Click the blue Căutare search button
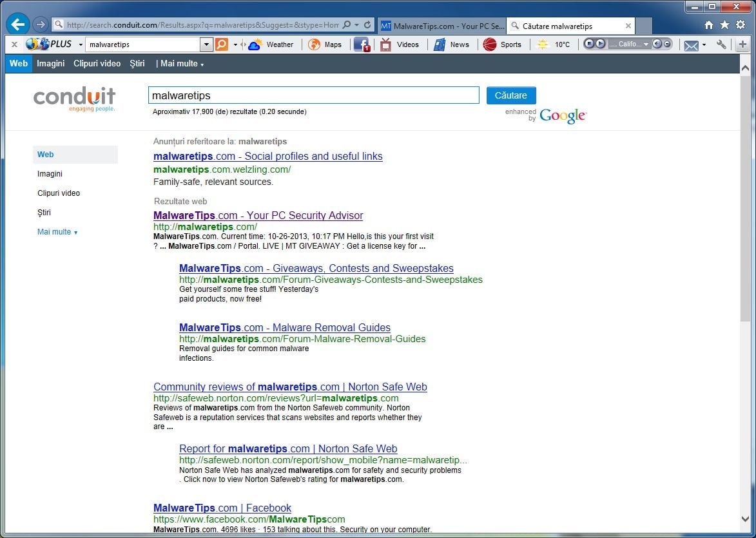 [x=511, y=95]
